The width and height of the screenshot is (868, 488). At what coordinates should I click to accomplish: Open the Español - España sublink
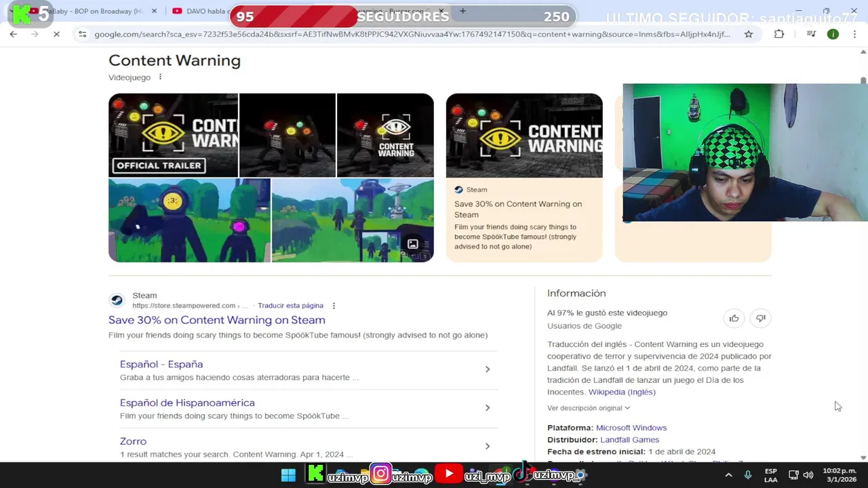(x=161, y=364)
